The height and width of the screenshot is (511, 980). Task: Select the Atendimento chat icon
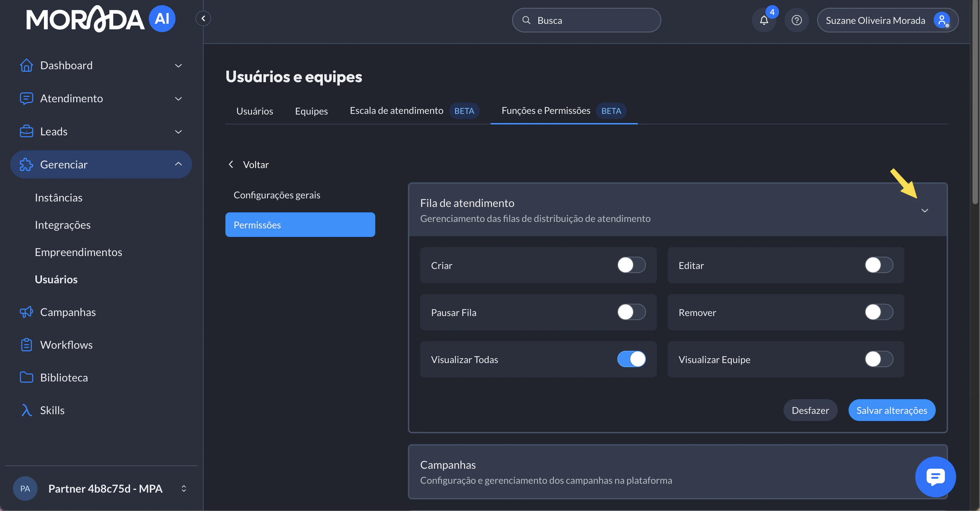tap(26, 98)
